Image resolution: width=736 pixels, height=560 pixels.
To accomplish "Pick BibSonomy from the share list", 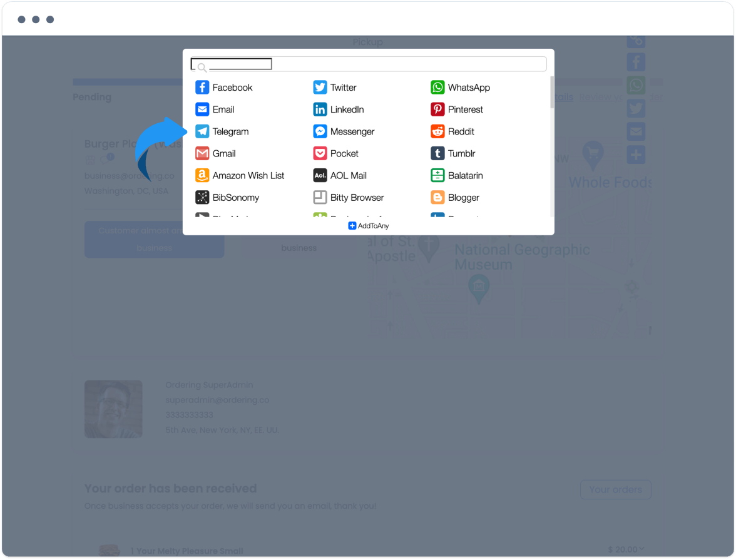I will click(227, 198).
